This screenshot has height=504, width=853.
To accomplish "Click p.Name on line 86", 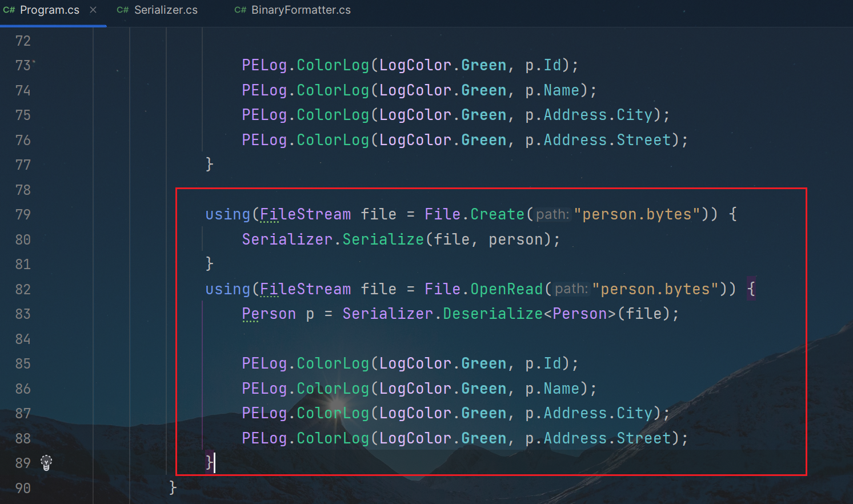I will [x=552, y=389].
